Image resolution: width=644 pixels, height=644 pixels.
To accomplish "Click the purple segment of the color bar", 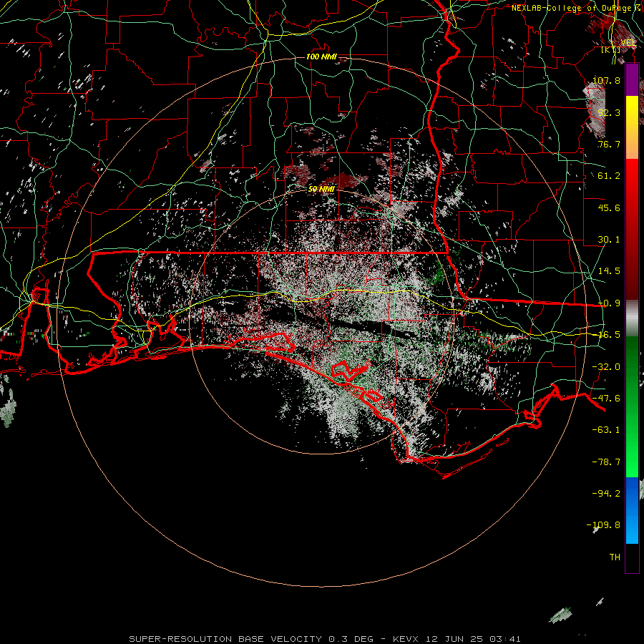I will (x=632, y=80).
